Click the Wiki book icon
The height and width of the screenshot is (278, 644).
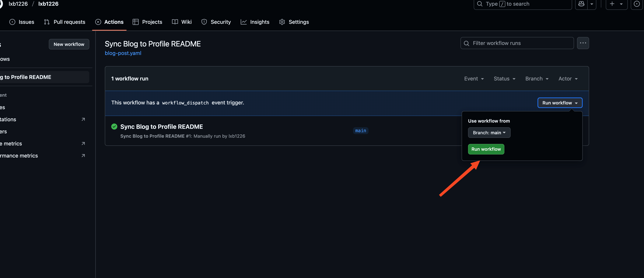[x=175, y=22]
